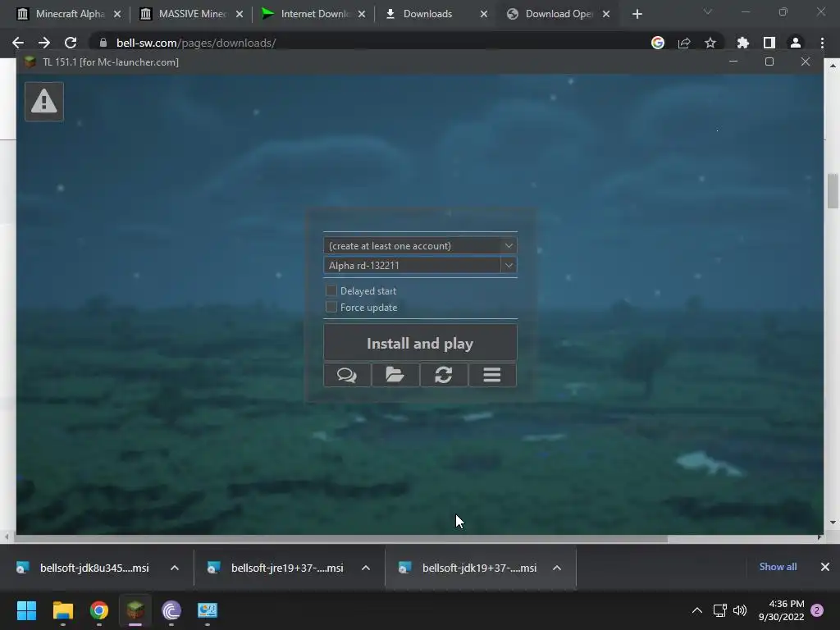
Task: Enable the Delayed start checkbox
Action: pyautogui.click(x=331, y=290)
